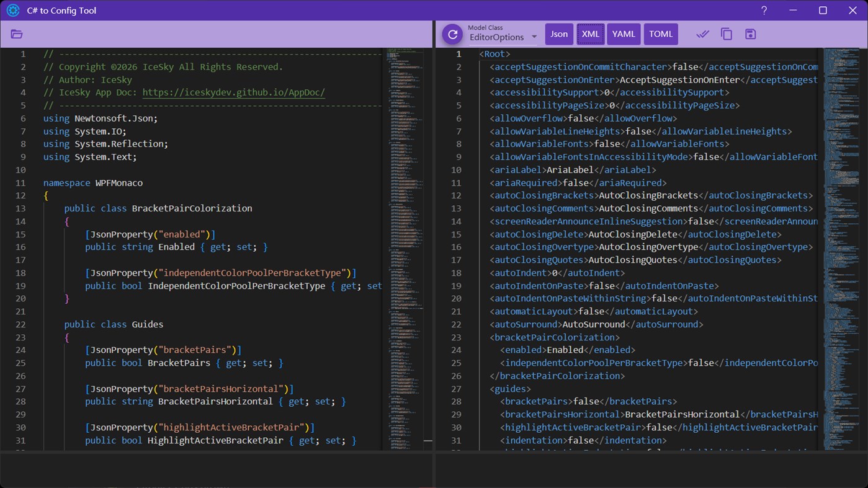Place cursor on "using Newtonsoft.Json;" line

click(x=101, y=118)
